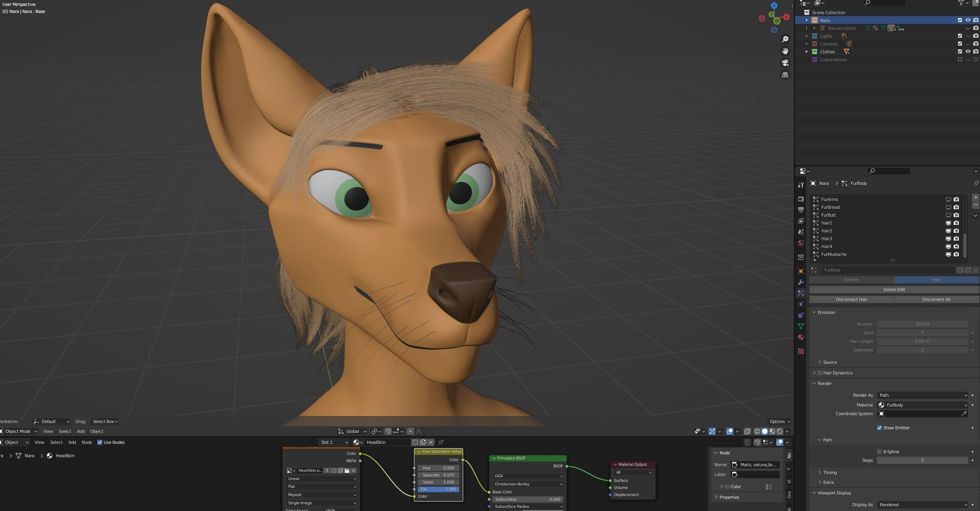
Task: Open the World properties tab icon
Action: point(801,243)
